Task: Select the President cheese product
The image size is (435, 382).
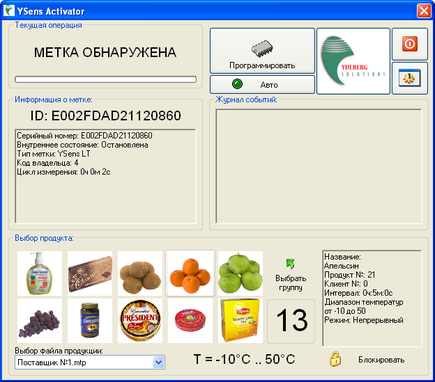Action: 140,321
